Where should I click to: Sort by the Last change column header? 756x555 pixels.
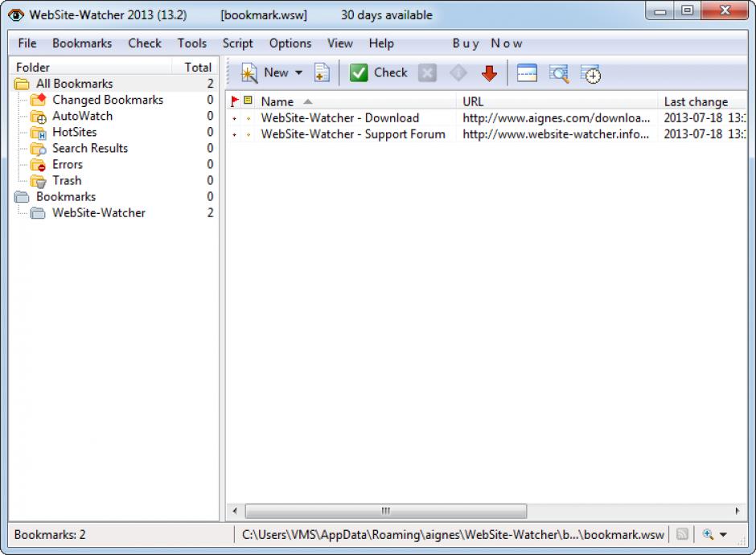pyautogui.click(x=703, y=101)
